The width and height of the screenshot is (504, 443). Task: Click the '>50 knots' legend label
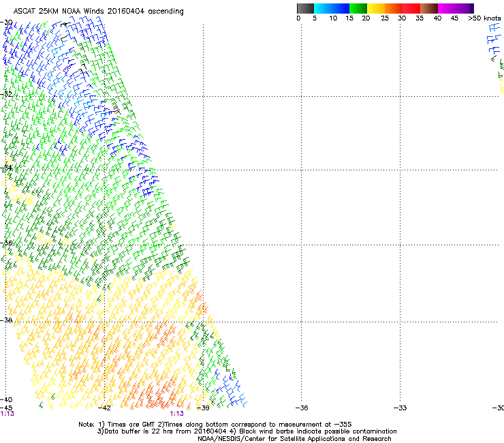484,18
